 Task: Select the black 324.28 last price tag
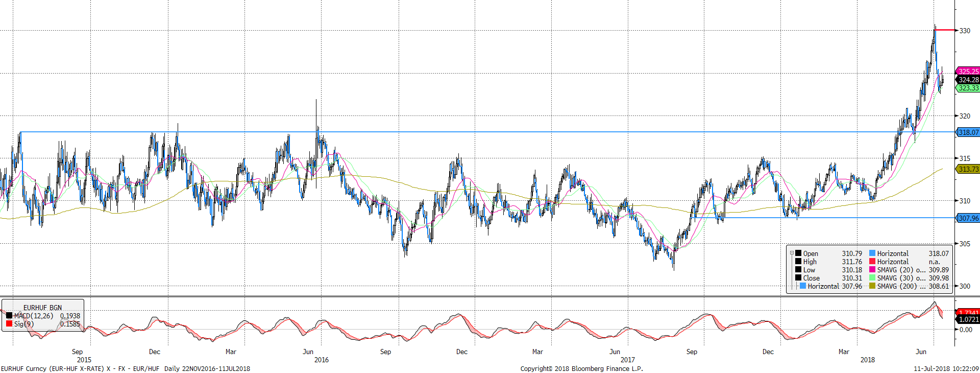[968, 80]
